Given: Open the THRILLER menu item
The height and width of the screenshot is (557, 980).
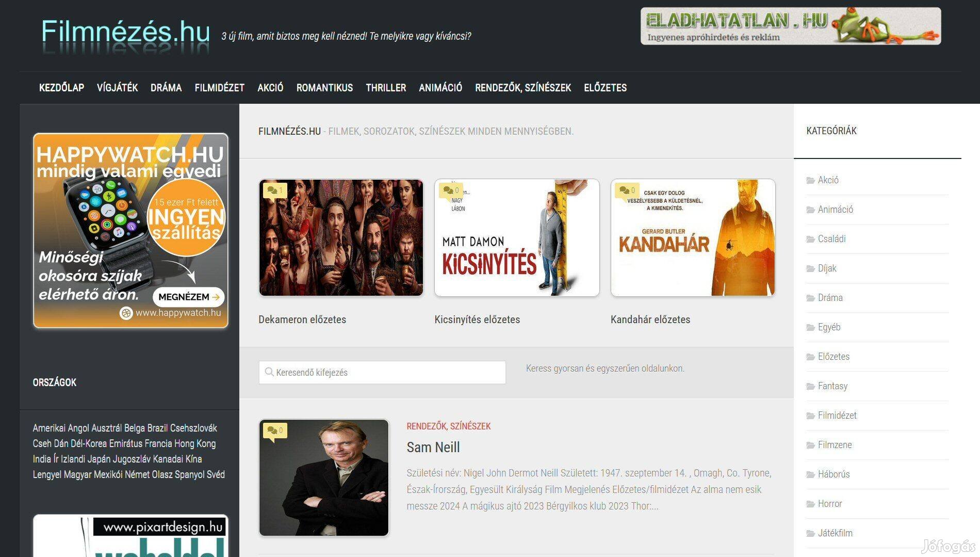Looking at the screenshot, I should pos(385,88).
